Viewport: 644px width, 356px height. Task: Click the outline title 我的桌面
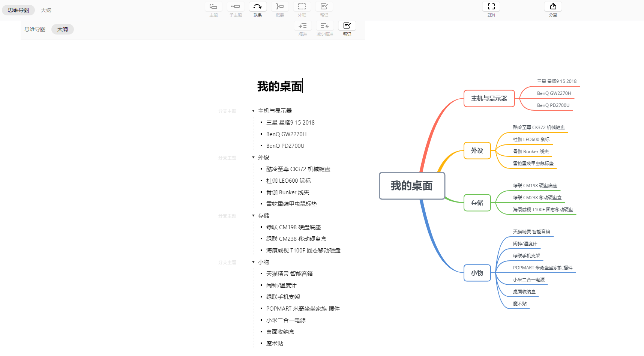pyautogui.click(x=280, y=86)
